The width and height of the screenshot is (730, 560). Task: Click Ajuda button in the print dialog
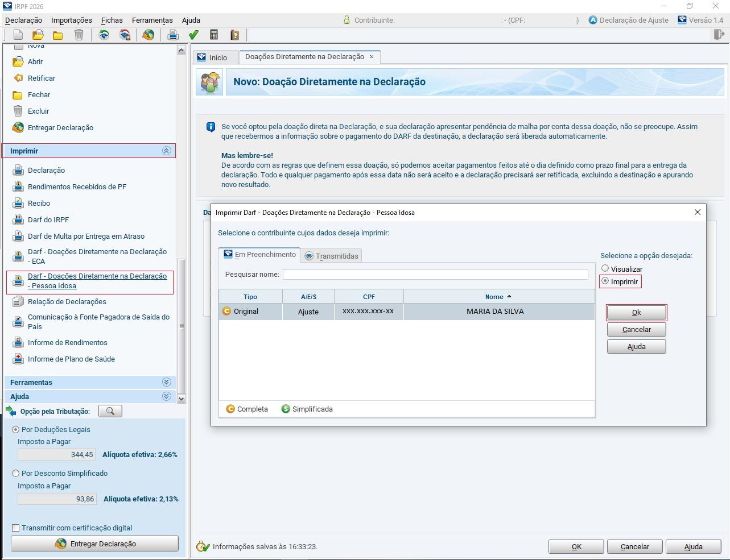(636, 346)
